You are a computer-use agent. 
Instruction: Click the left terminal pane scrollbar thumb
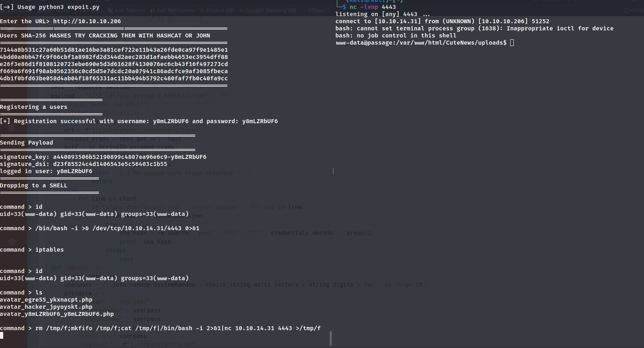(x=331, y=338)
